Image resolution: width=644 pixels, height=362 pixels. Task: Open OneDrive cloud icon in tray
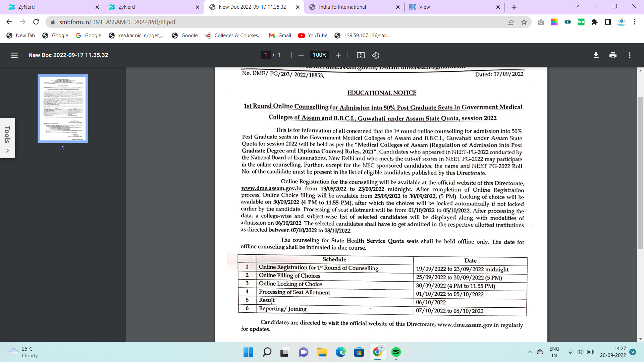[540, 352]
